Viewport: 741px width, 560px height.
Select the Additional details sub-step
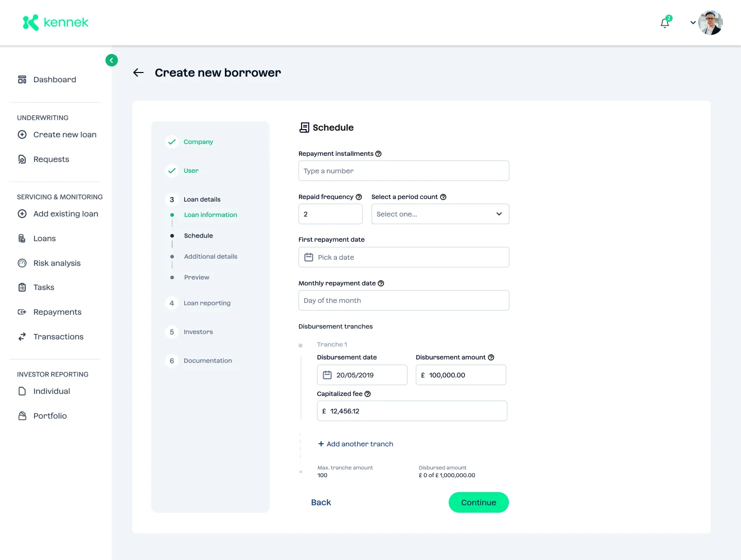(x=210, y=257)
